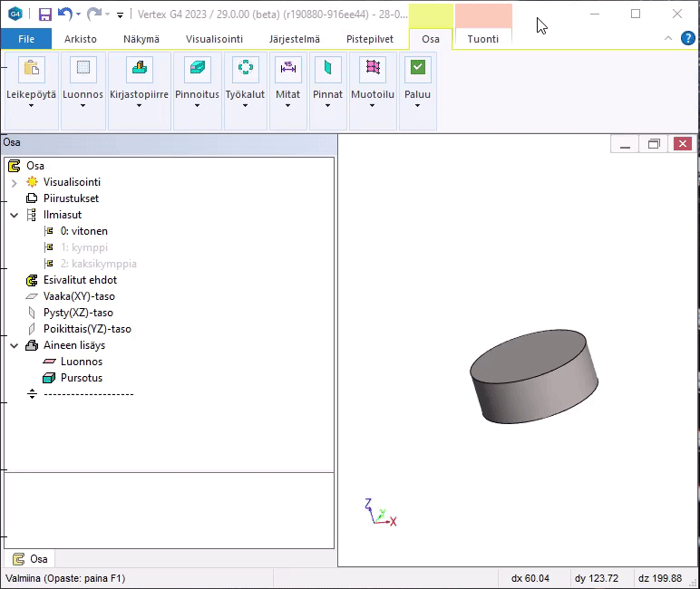Collapse the Aineen lisäys tree node
Image resolution: width=700 pixels, height=589 pixels.
click(x=15, y=345)
